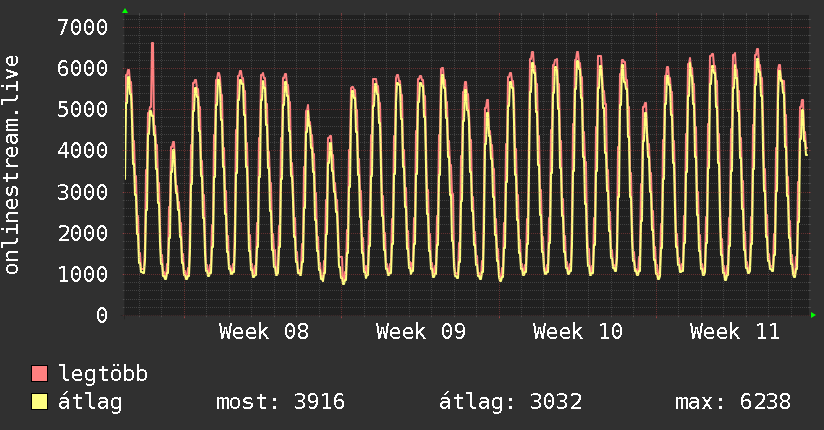Click the max: 6238 statistic
Viewport: 824px width, 430px height.
[x=733, y=402]
